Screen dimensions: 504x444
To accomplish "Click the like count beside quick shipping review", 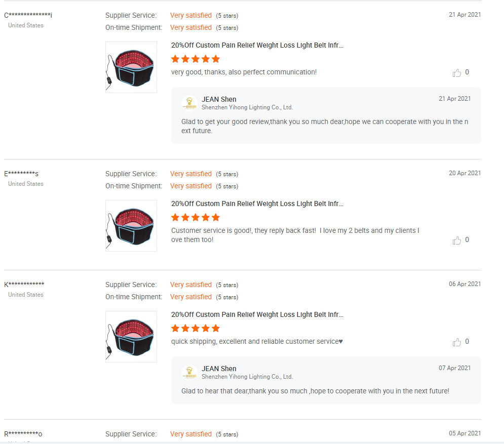I will point(467,342).
